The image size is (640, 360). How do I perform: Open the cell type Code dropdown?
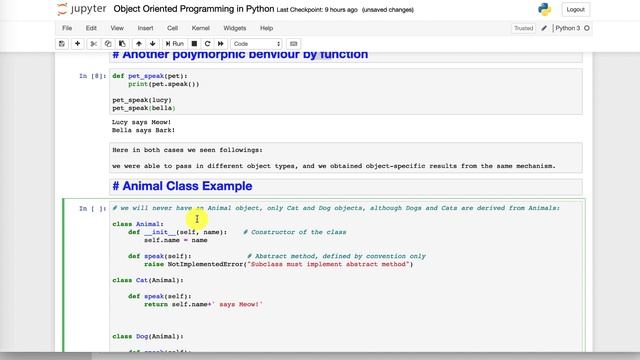pos(256,44)
